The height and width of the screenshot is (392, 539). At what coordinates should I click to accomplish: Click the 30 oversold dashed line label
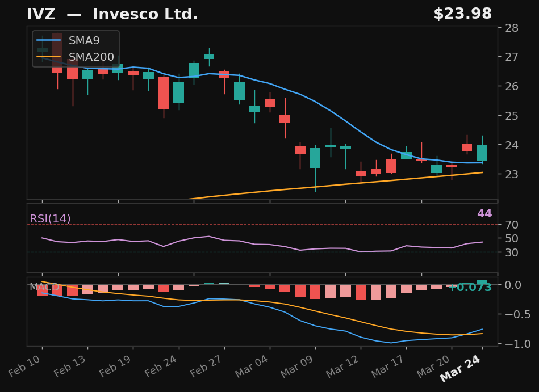[x=511, y=254]
